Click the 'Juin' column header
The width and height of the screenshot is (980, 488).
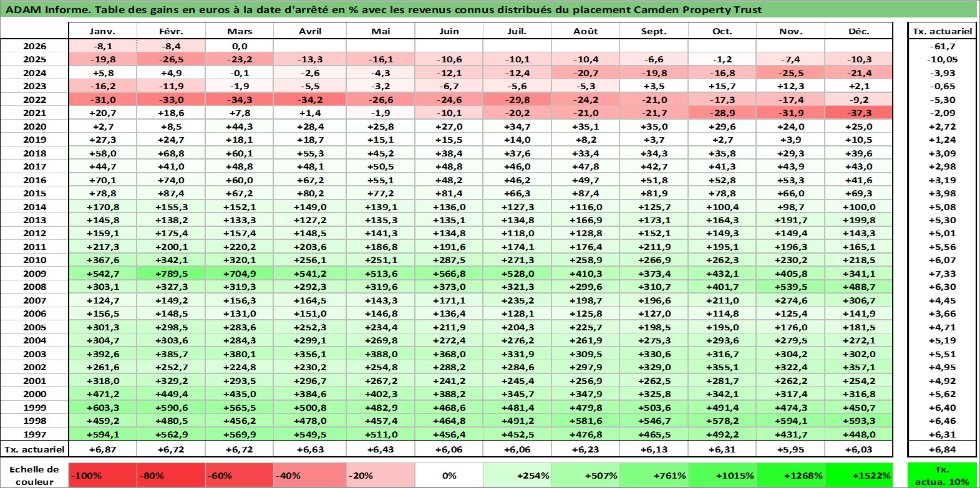[x=449, y=31]
